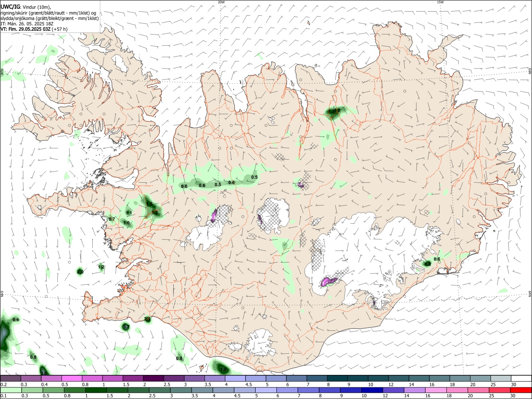532x399 pixels.
Task: Click the UWC/IG title text
Action: point(10,7)
